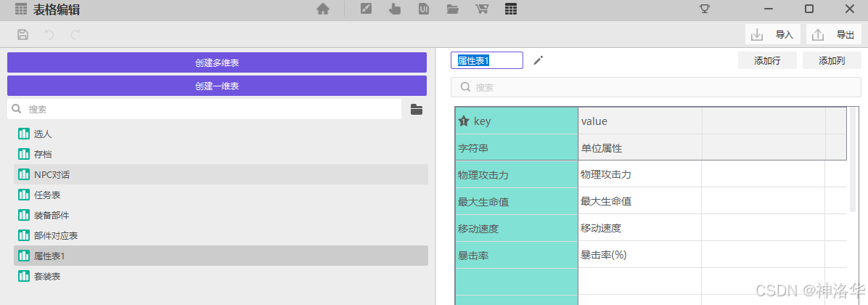Click the table vertical scrollbar

(853, 160)
